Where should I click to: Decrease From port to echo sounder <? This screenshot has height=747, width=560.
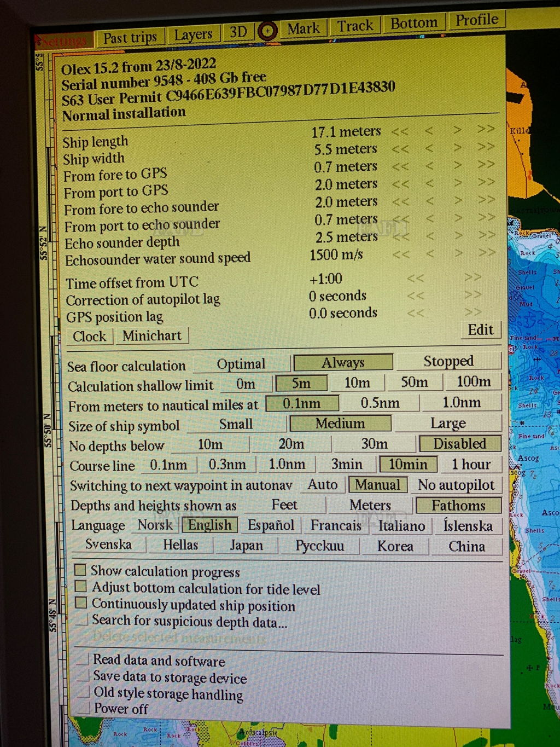[x=430, y=218]
